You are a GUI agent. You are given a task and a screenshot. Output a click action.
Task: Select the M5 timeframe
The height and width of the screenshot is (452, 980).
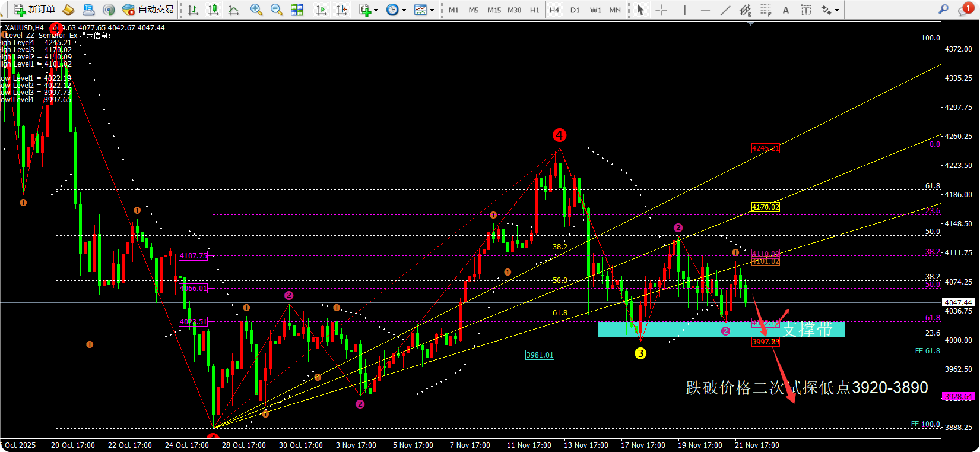coord(474,10)
